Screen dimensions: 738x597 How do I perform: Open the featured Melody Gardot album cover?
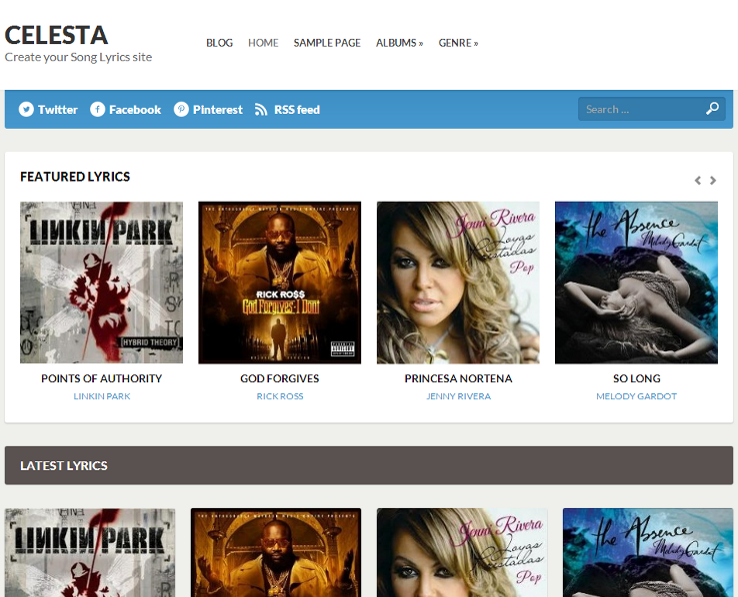click(636, 283)
